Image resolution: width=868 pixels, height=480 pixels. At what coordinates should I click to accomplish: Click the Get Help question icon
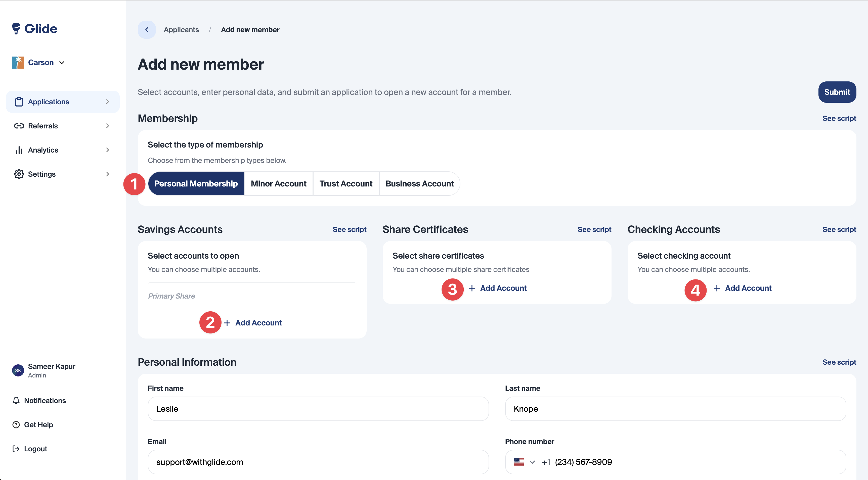(16, 425)
